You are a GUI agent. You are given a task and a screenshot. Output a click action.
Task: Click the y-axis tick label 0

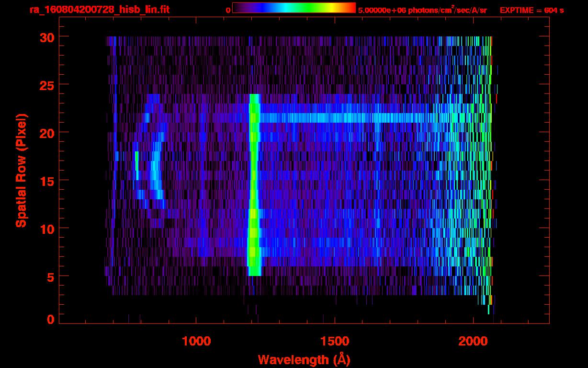coord(50,320)
